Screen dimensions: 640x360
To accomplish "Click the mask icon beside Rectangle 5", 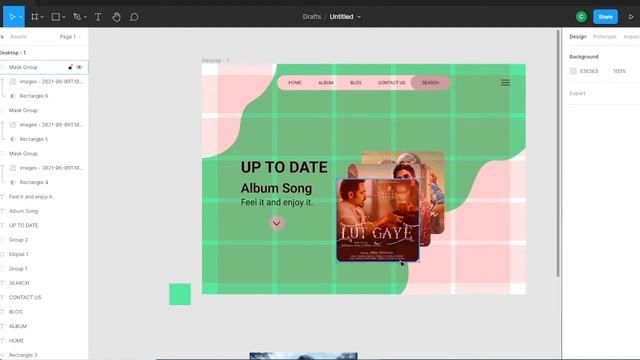I will pyautogui.click(x=13, y=139).
